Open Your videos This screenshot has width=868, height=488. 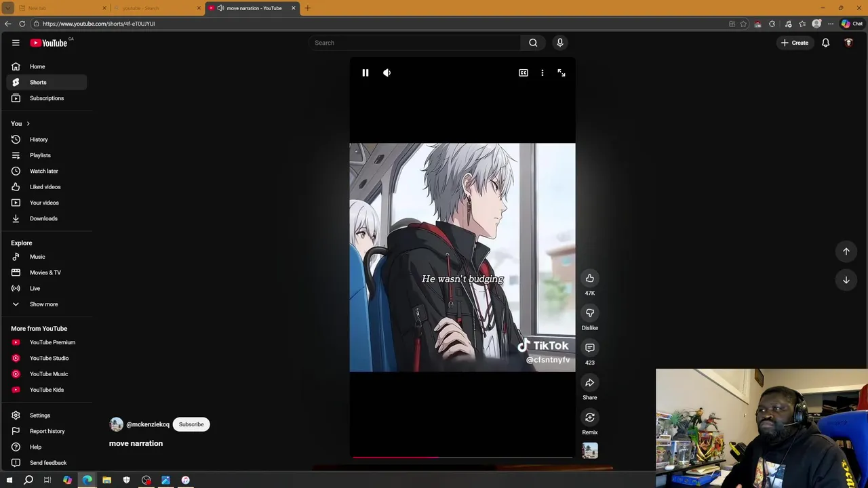[x=47, y=203]
